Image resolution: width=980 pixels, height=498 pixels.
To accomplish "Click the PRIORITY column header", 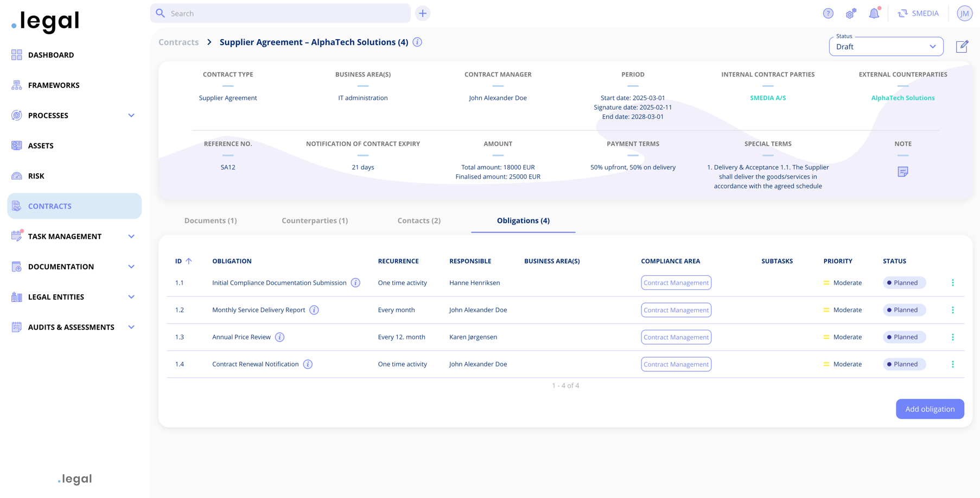I will pyautogui.click(x=838, y=261).
